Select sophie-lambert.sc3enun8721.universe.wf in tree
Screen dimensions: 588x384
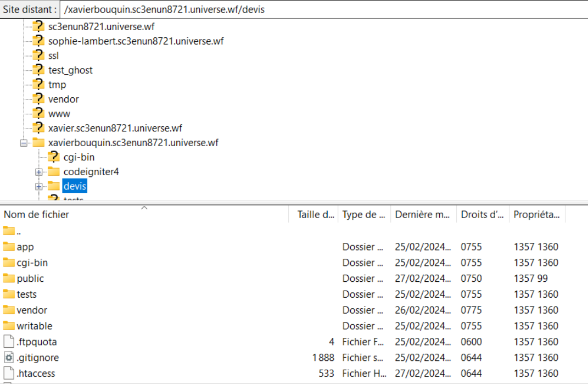pos(136,41)
